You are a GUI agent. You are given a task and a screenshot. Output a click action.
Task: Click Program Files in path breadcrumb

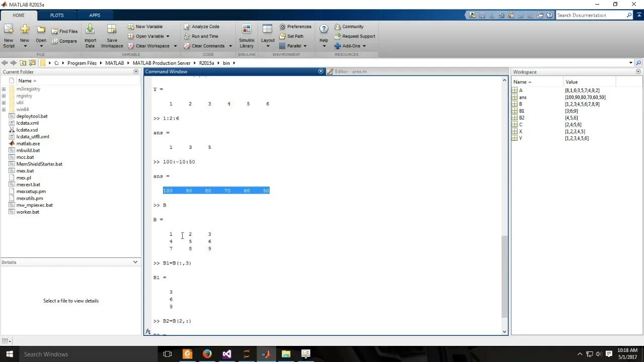82,63
